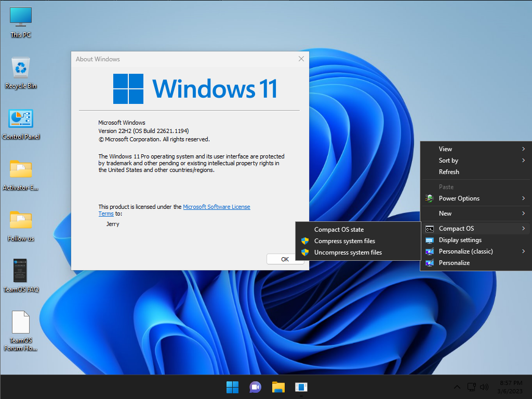Select the Control Panel desktop icon

tap(21, 124)
